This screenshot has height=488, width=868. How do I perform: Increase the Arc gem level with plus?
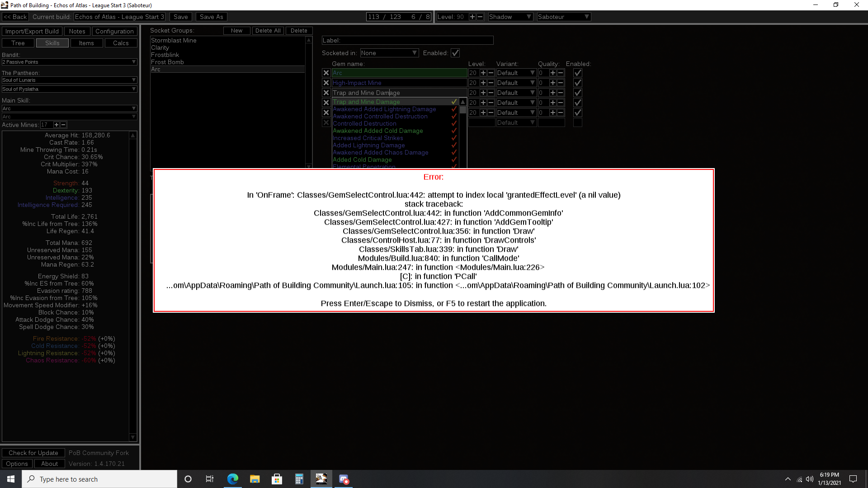click(483, 73)
